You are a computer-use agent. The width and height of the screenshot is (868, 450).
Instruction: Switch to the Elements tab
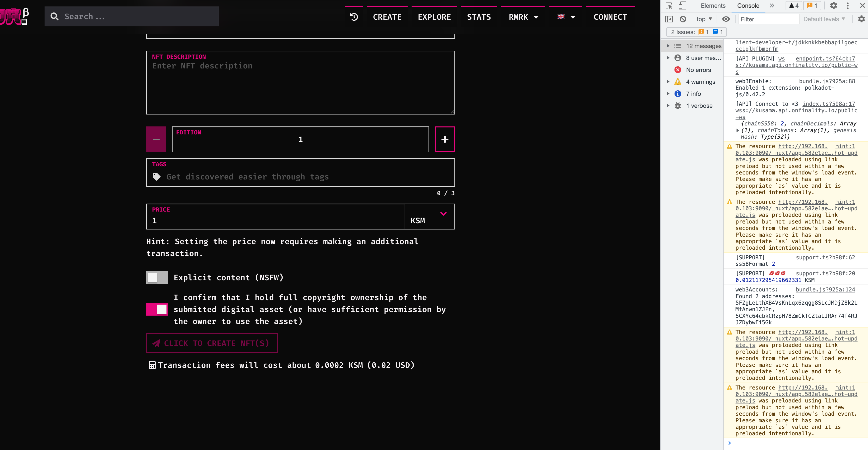(x=713, y=6)
